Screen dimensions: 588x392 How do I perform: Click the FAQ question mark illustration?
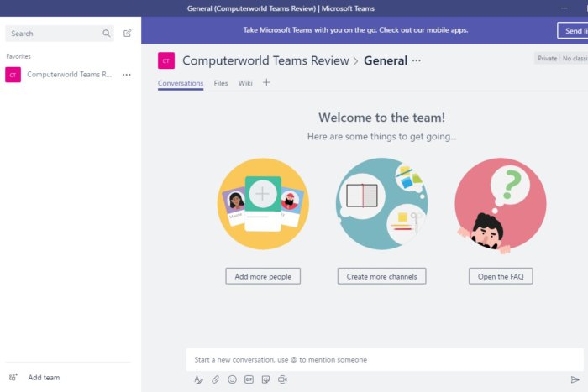tap(501, 206)
